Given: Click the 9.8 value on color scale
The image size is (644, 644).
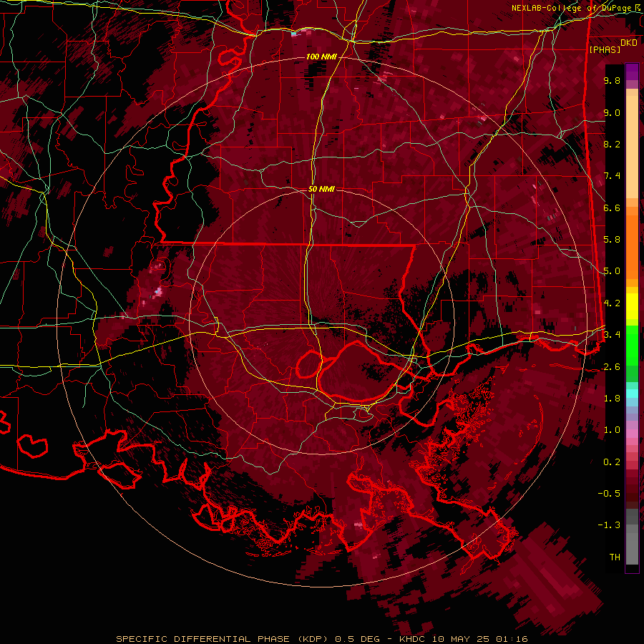Looking at the screenshot, I should pos(612,81).
